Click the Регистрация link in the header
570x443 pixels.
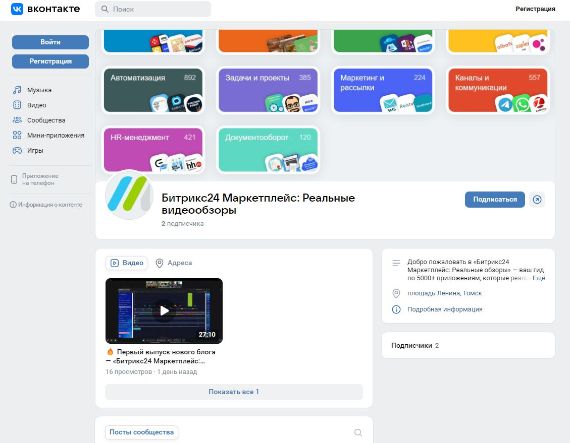tap(535, 9)
